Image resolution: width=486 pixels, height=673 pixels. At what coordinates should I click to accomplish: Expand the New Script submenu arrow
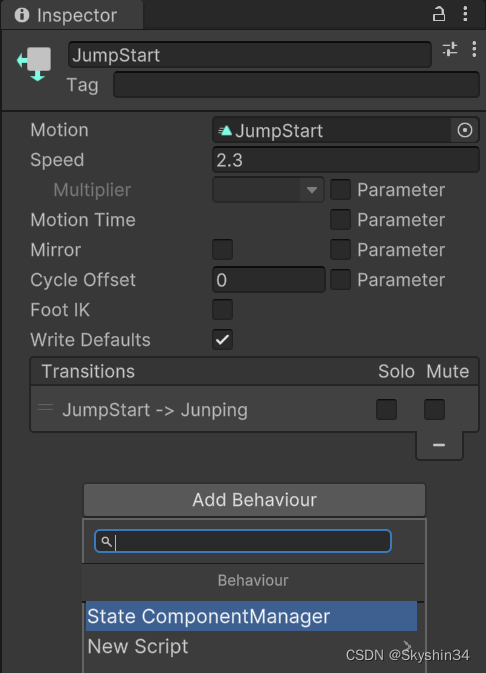[407, 646]
